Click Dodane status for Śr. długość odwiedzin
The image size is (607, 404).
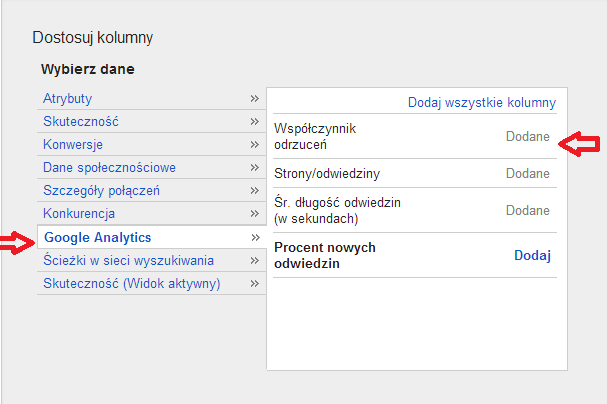[x=527, y=210]
